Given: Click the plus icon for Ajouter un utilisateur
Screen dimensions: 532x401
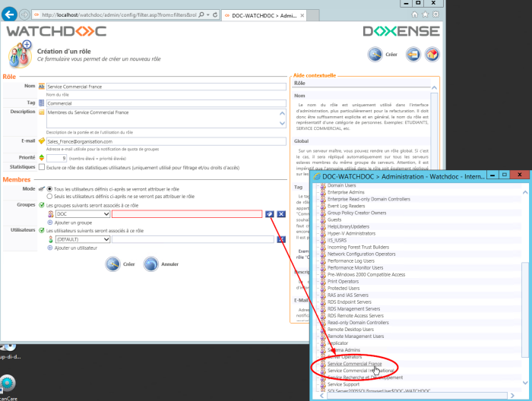Looking at the screenshot, I should [50, 248].
